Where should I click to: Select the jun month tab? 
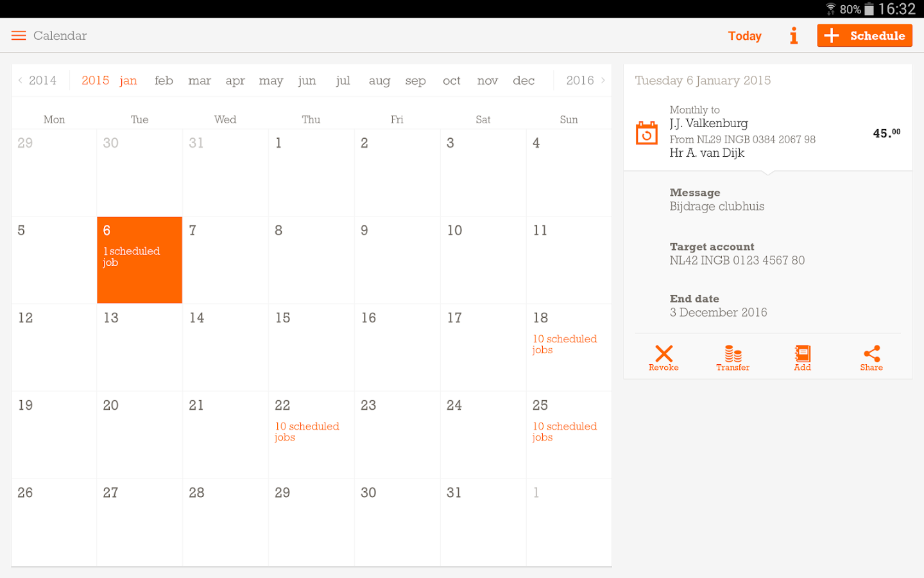coord(307,81)
